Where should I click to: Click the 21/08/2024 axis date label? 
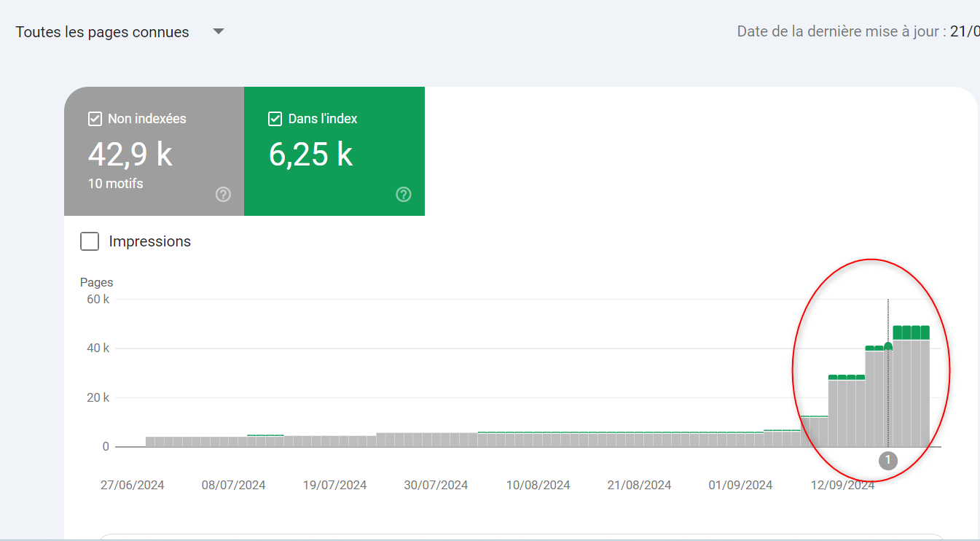(x=640, y=485)
